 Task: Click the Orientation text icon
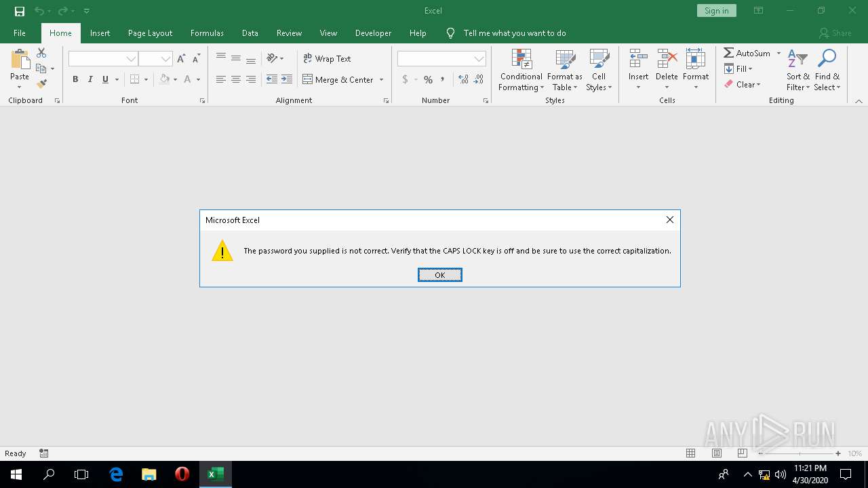[x=272, y=58]
